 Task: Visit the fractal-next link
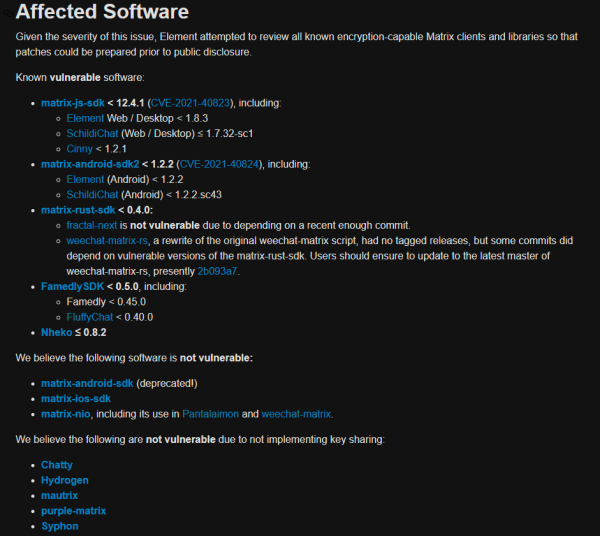(x=92, y=225)
